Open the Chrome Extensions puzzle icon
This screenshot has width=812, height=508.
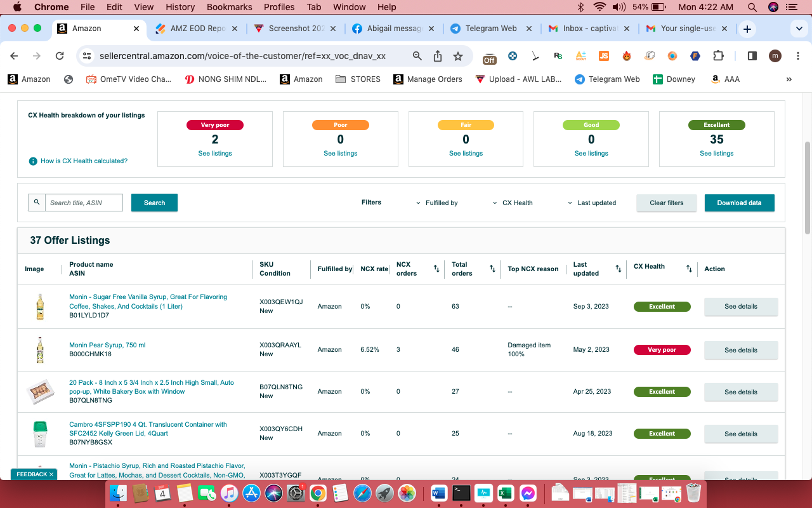coord(718,56)
